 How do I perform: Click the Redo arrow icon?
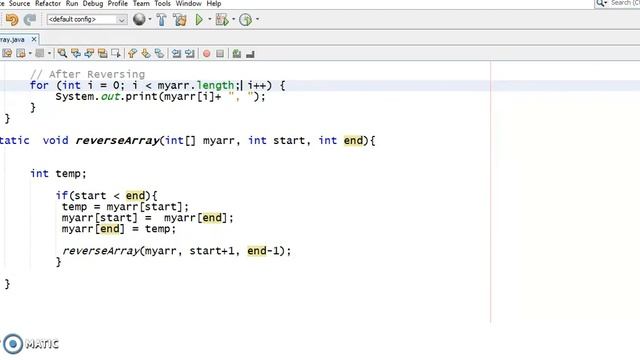(x=29, y=20)
